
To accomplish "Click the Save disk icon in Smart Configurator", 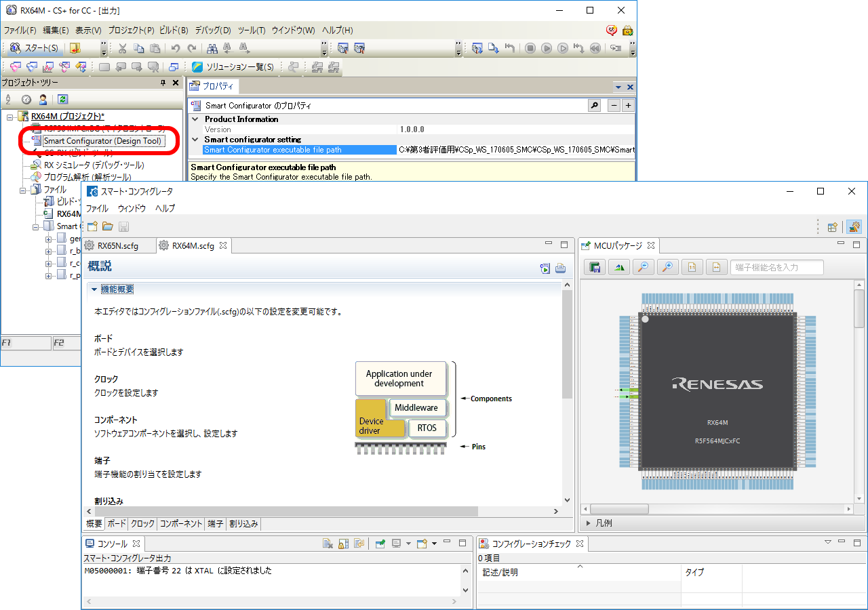I will coord(123,226).
